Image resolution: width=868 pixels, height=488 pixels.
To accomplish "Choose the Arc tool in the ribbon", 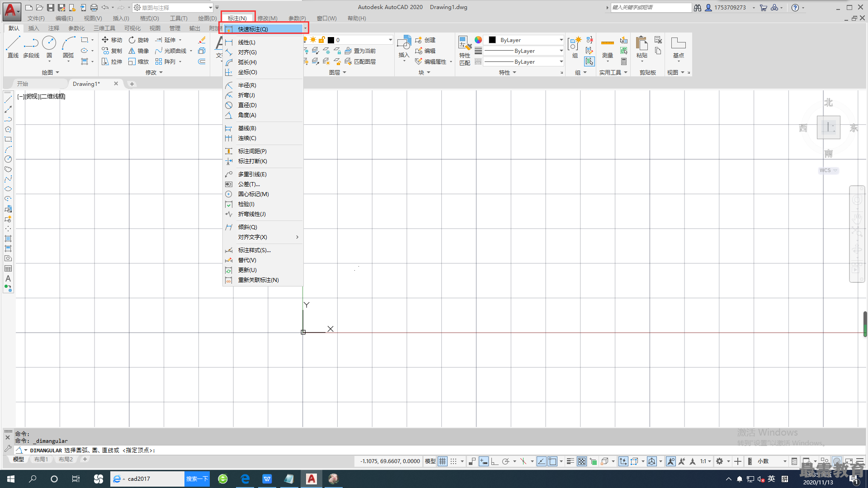I will [x=68, y=47].
